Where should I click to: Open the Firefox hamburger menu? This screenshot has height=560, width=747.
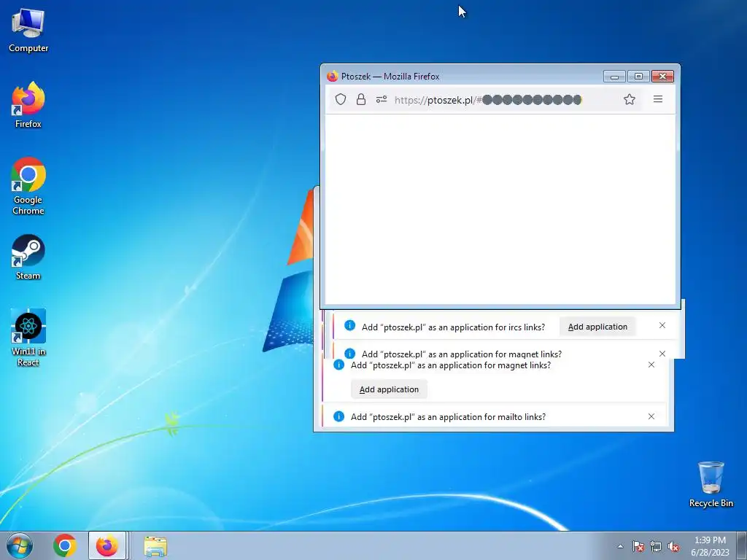click(658, 99)
